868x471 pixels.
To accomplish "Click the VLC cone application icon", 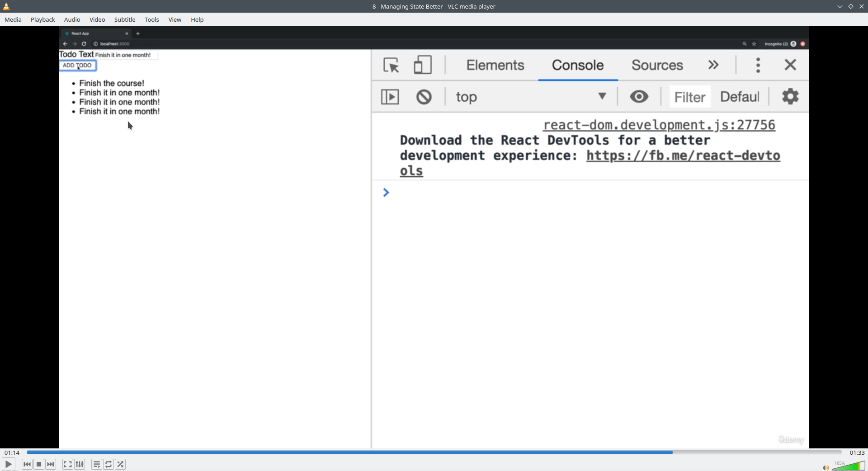I will tap(6, 6).
